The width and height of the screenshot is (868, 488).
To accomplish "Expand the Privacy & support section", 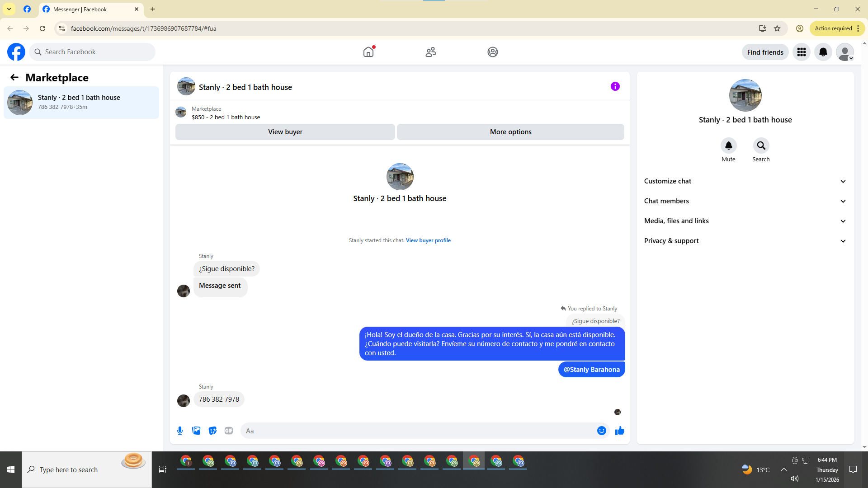I will (x=745, y=241).
